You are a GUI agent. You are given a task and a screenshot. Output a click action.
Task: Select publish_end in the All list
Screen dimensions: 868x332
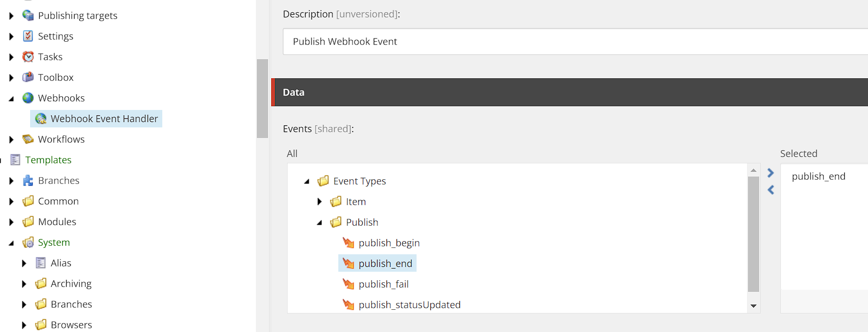[x=377, y=263]
